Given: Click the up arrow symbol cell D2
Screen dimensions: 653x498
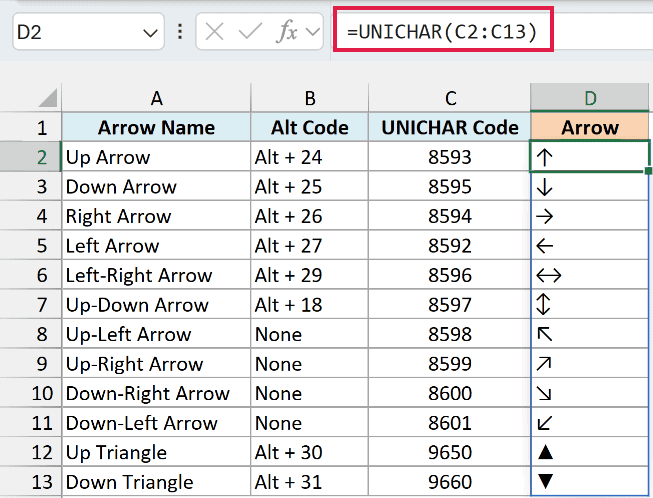Looking at the screenshot, I should pos(590,157).
